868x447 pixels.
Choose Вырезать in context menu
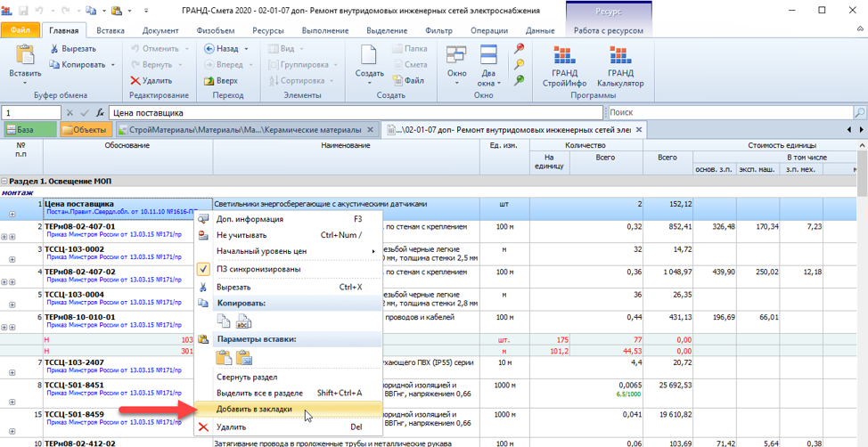pos(289,287)
